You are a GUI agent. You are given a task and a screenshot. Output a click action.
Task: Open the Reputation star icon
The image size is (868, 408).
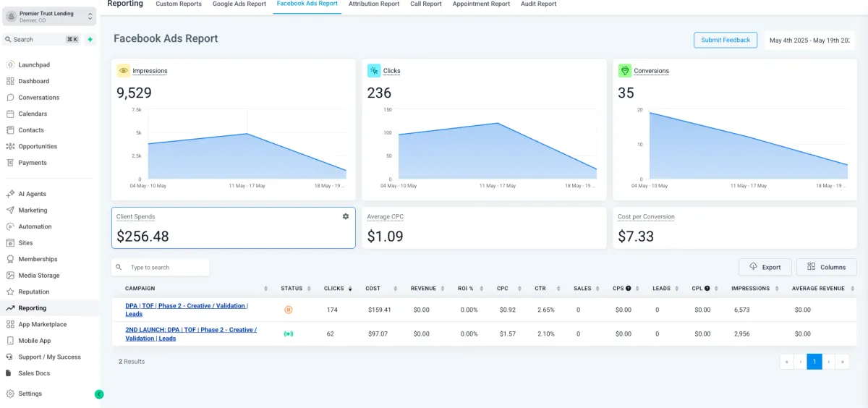(10, 292)
